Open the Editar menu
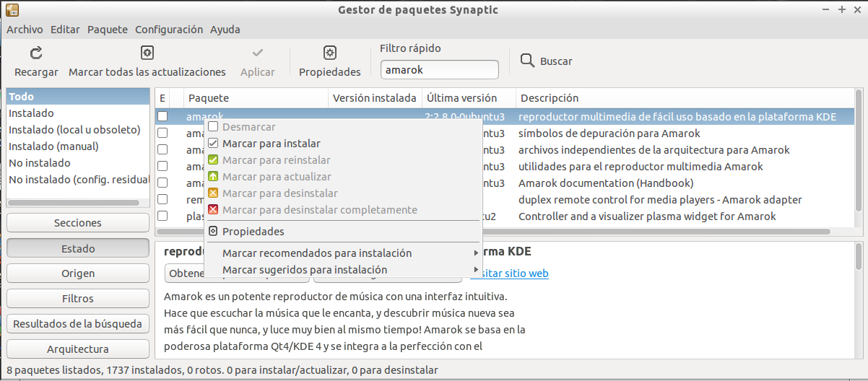This screenshot has height=381, width=868. [65, 30]
